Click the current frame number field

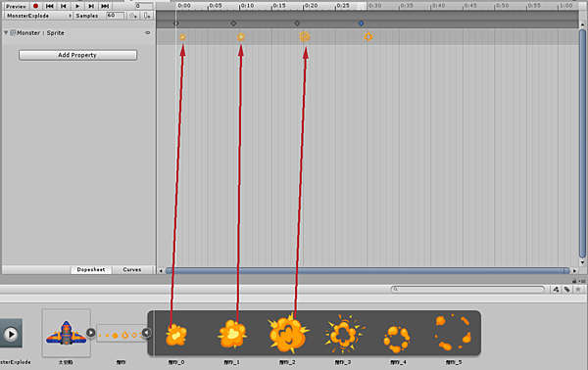point(144,6)
